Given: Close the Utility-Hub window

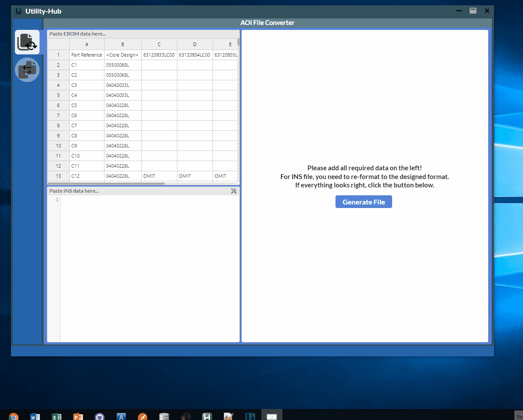Looking at the screenshot, I should point(487,11).
